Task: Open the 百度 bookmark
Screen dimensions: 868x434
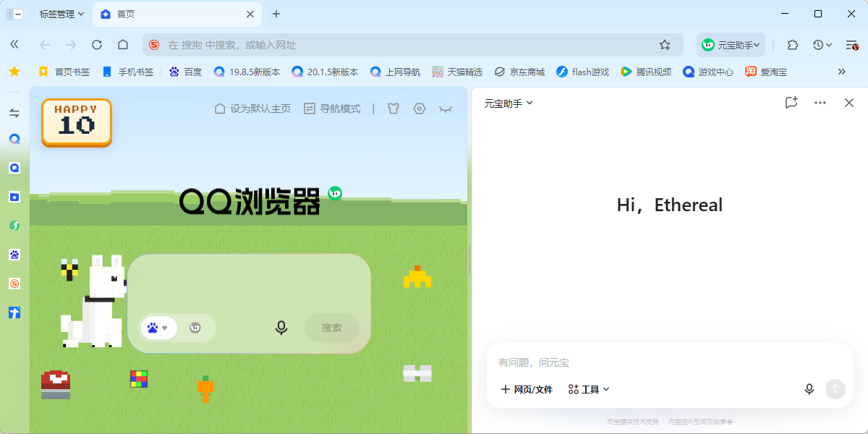Action: [185, 72]
